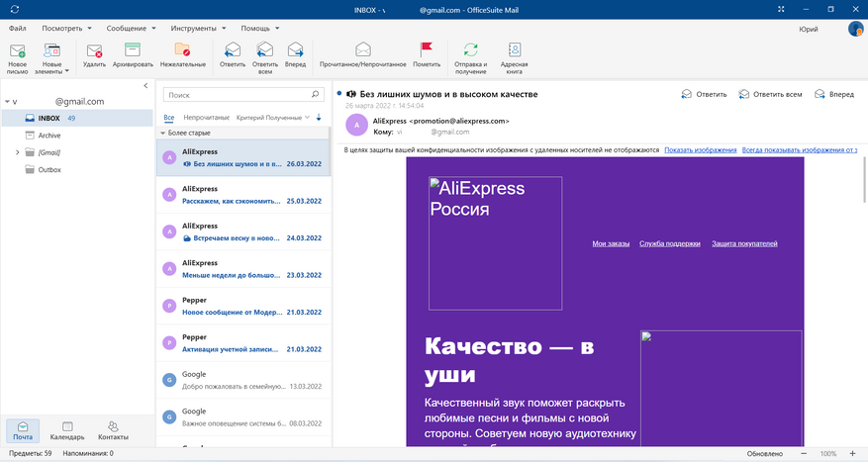Select the Archive folder

[x=77, y=135]
